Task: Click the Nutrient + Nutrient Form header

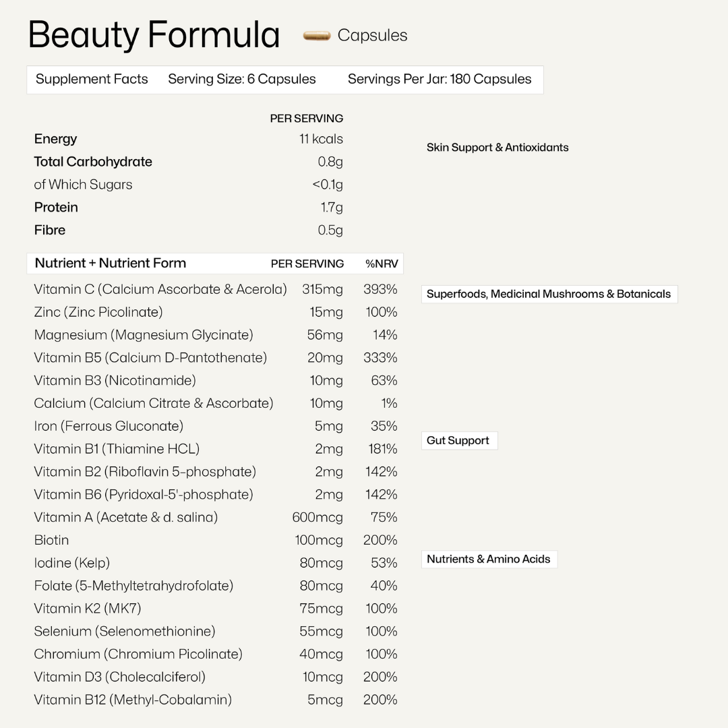Action: click(111, 264)
